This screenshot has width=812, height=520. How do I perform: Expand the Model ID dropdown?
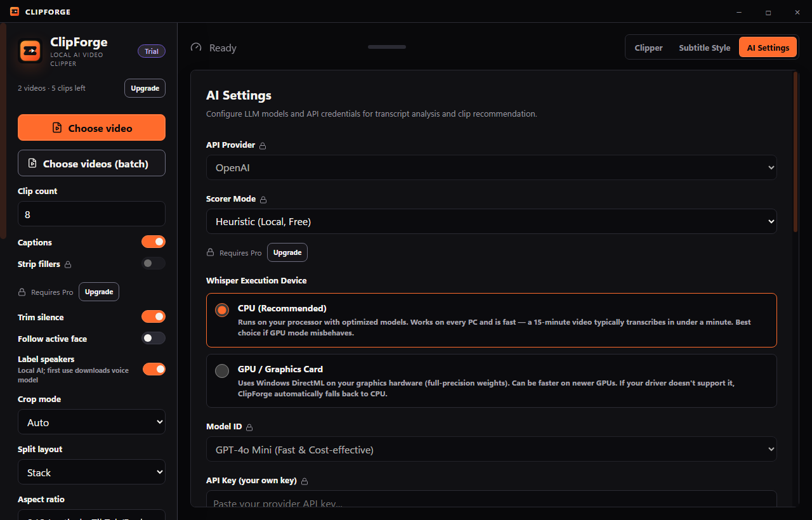tap(492, 449)
